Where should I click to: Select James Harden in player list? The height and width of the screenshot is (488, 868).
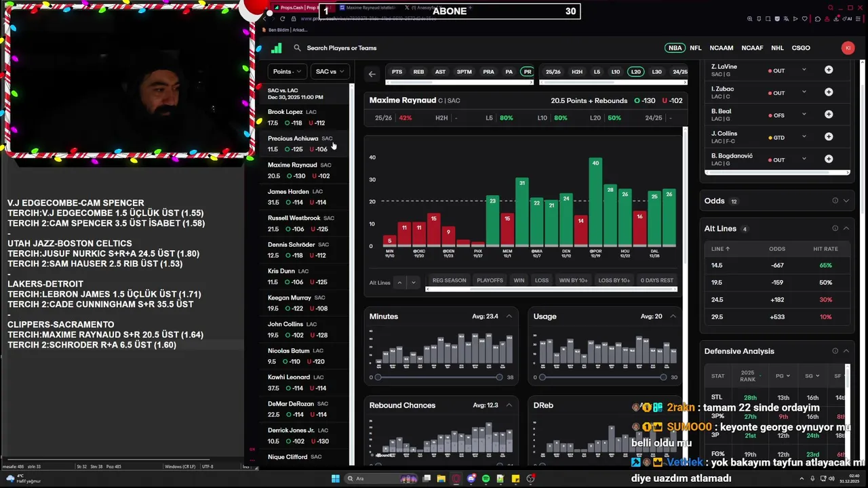pyautogui.click(x=304, y=197)
